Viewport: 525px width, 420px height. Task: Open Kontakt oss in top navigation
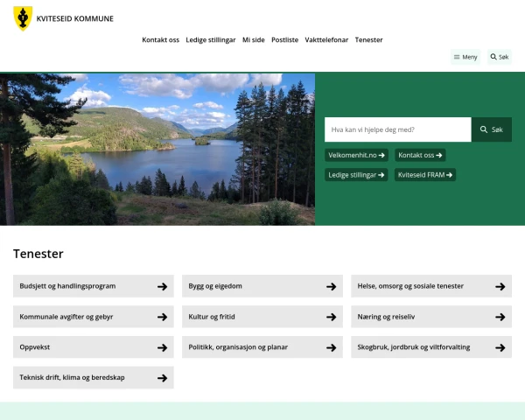(x=161, y=40)
